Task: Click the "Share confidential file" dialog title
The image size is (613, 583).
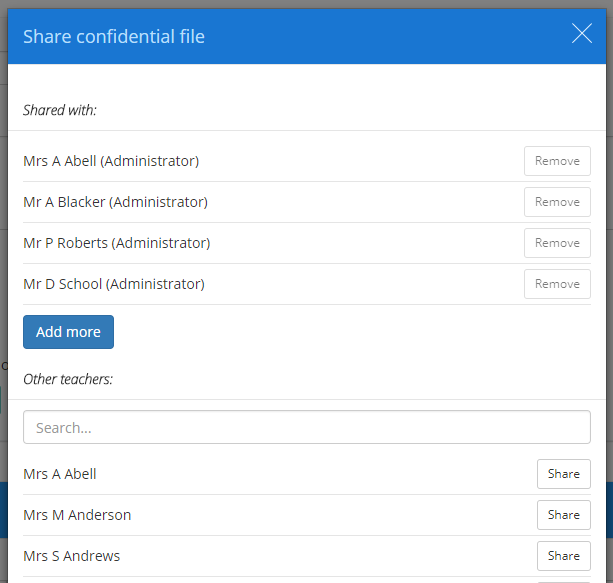Action: 114,37
